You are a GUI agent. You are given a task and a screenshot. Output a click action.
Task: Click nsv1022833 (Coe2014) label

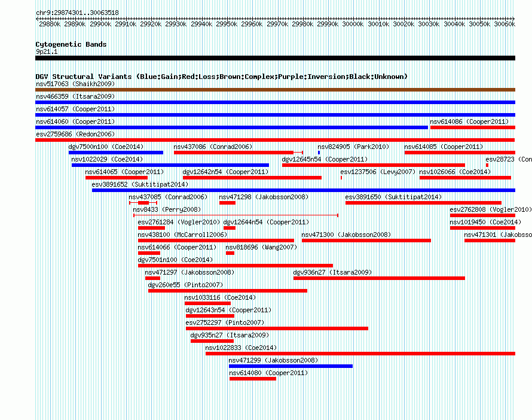(x=241, y=348)
